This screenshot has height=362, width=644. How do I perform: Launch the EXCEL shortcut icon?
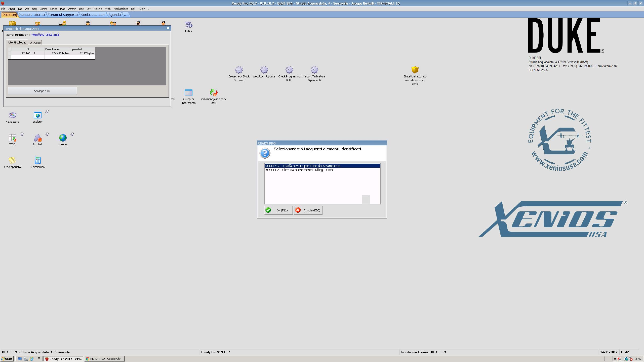pos(12,138)
